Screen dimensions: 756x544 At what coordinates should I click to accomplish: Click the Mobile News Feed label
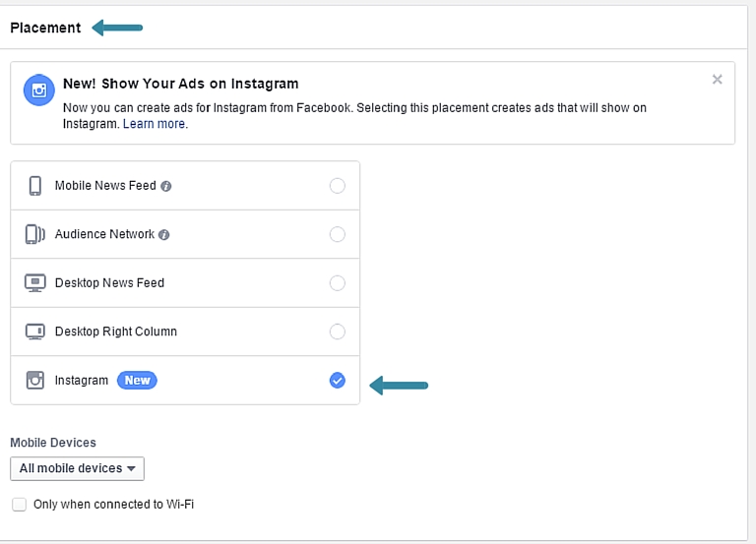105,186
